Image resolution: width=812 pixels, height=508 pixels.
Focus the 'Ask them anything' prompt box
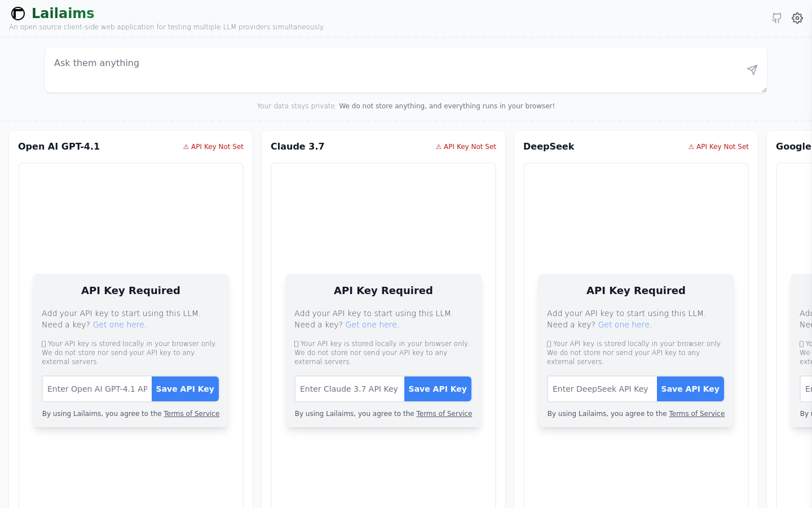point(406,70)
